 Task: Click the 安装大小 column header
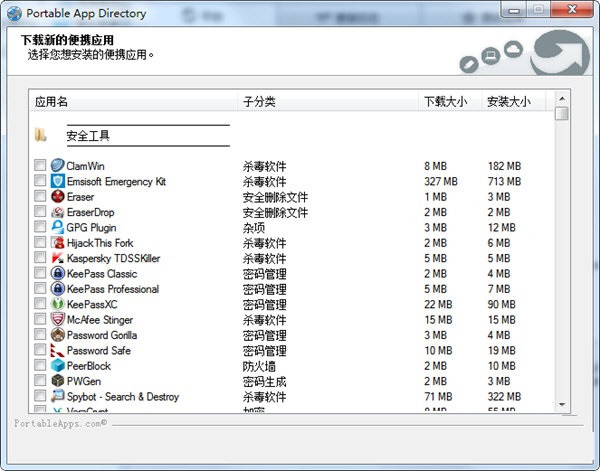pos(515,102)
